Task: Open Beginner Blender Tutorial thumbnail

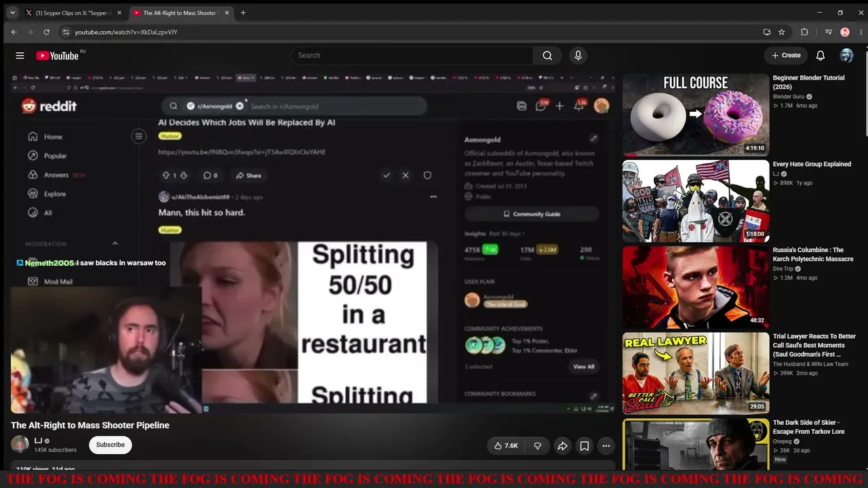Action: point(696,115)
